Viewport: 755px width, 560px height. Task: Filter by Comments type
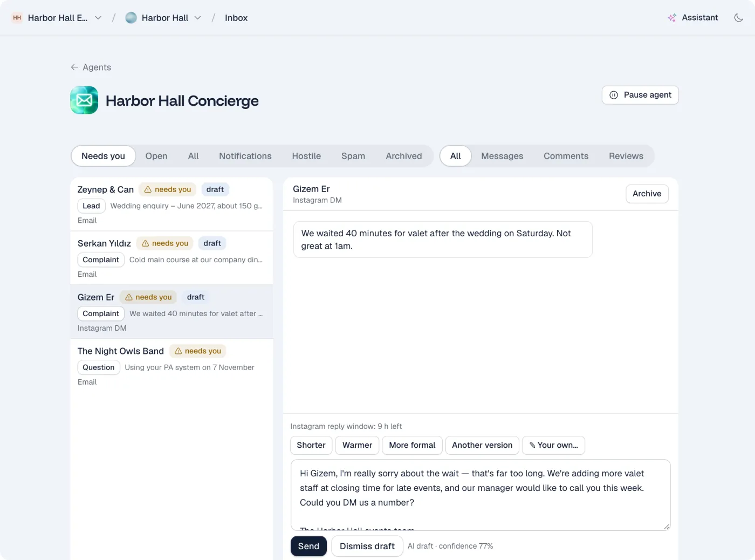click(x=566, y=156)
